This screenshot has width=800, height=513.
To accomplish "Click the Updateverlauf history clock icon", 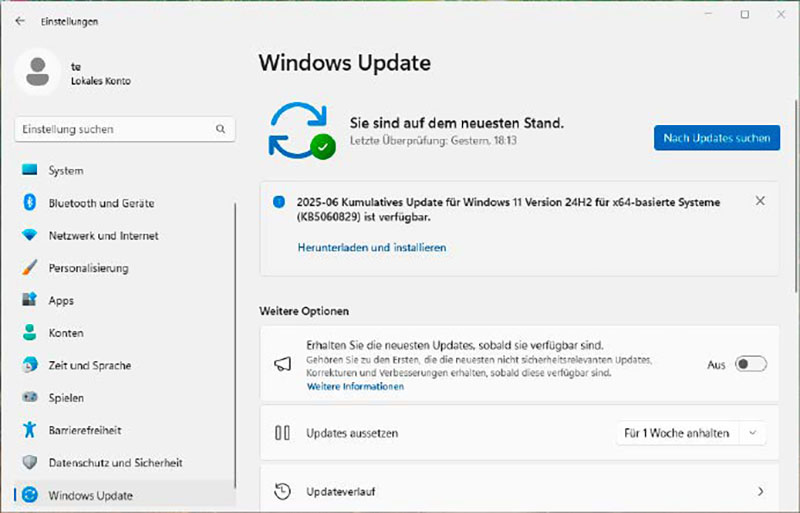I will [x=283, y=491].
